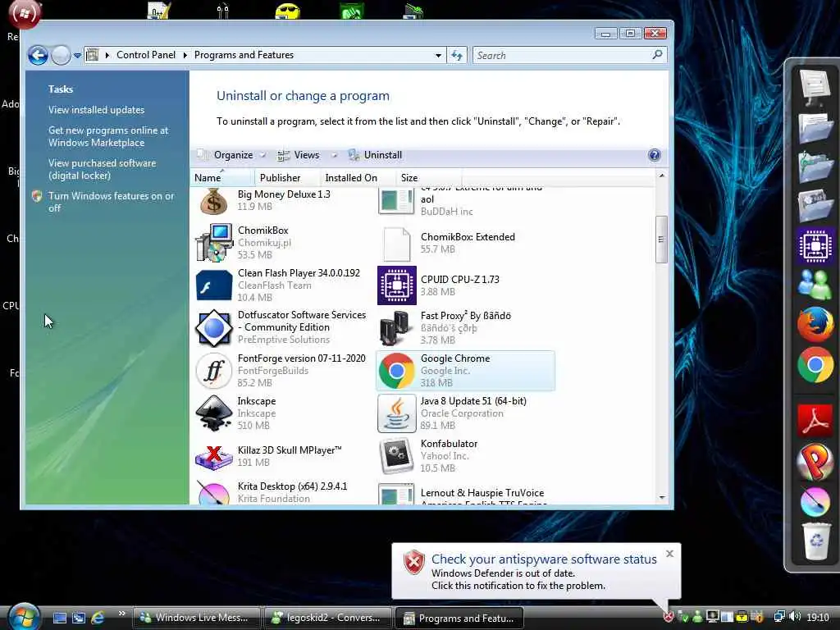The image size is (840, 630).
Task: Open Internet Explorer from quick launch
Action: tap(98, 618)
